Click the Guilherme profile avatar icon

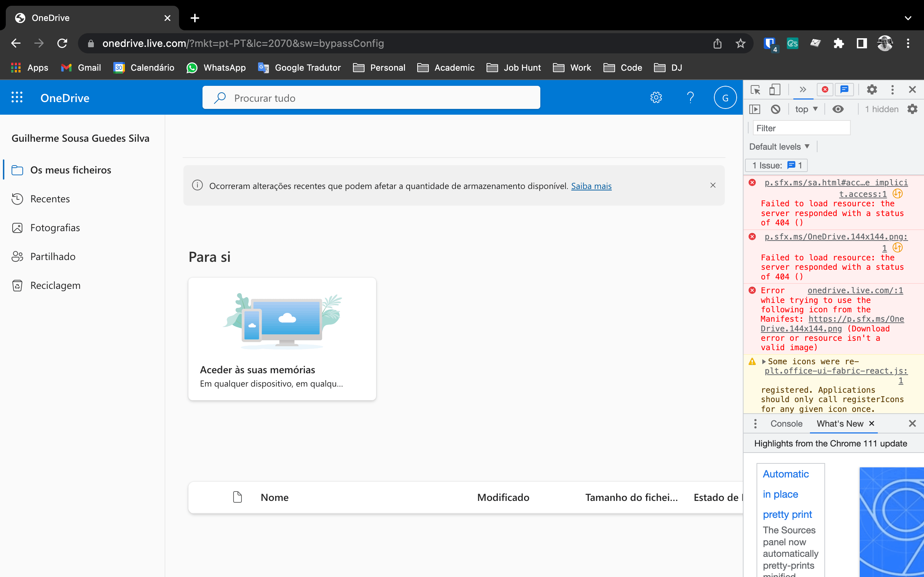click(726, 97)
